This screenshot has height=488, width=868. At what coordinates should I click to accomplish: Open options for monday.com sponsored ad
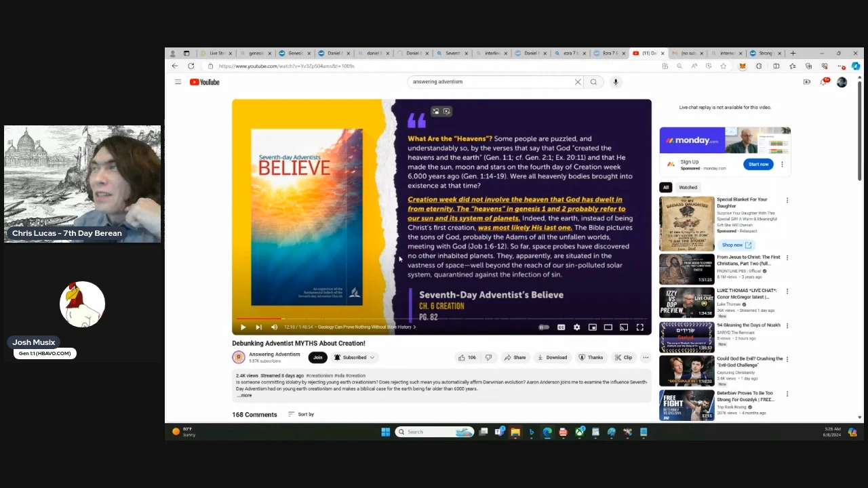782,164
